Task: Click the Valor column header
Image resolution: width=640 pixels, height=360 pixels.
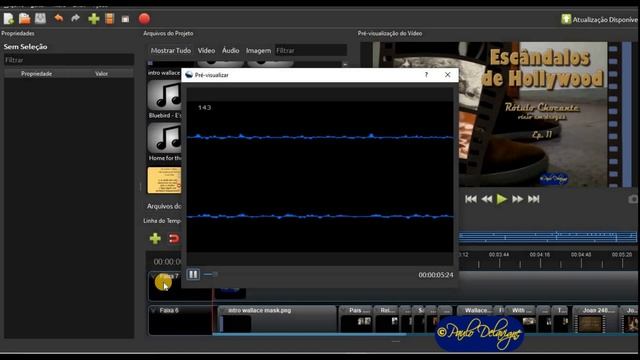Action: coord(101,74)
